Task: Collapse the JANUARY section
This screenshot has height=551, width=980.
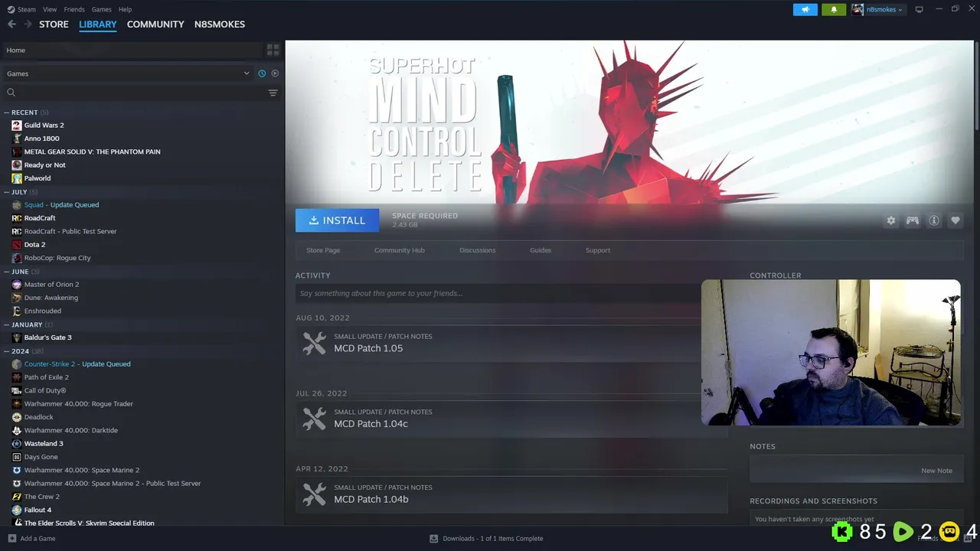Action: [7, 324]
